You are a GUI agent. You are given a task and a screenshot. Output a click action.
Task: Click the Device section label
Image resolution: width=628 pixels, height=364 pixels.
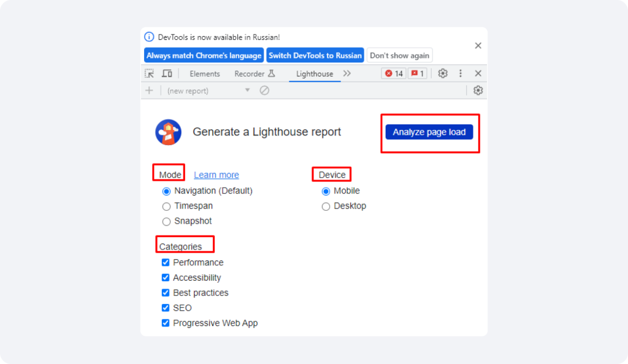tap(332, 175)
